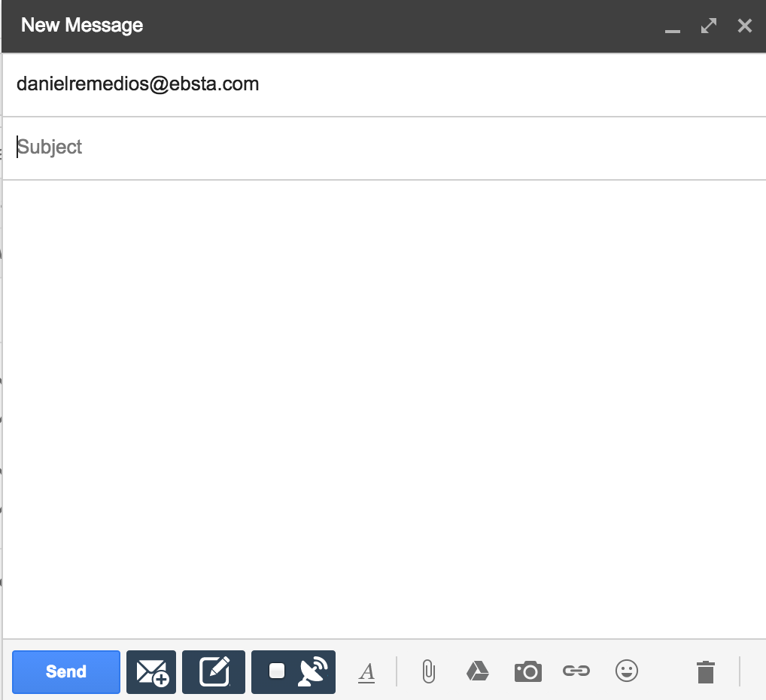Tick the checkbox beside the satellite dish

click(x=277, y=671)
